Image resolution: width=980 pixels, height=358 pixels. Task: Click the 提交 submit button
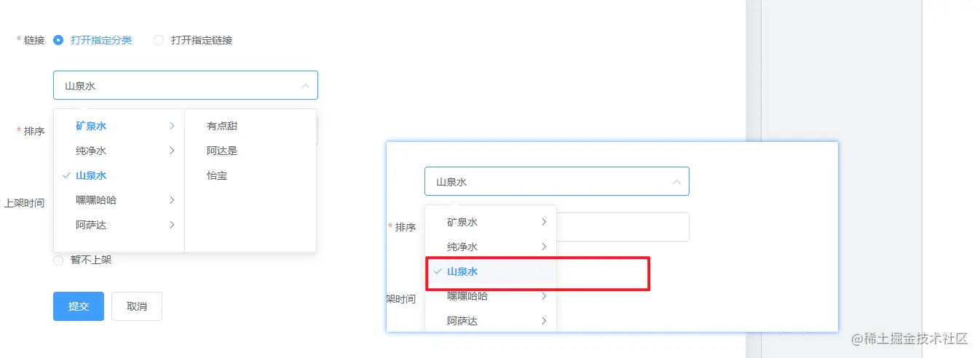click(x=79, y=306)
